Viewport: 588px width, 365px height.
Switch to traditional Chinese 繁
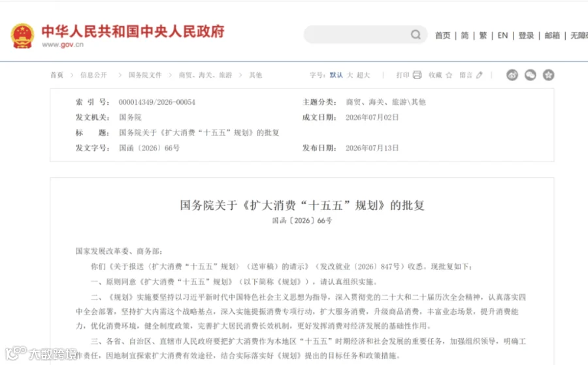point(483,35)
